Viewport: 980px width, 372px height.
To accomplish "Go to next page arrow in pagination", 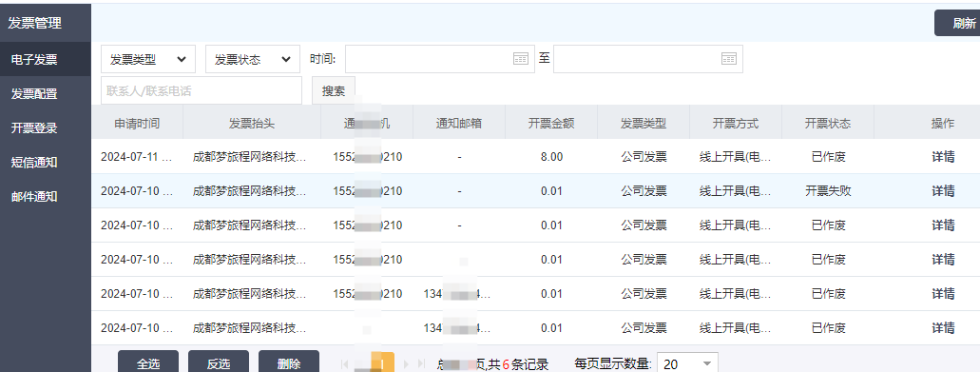I will click(x=407, y=363).
